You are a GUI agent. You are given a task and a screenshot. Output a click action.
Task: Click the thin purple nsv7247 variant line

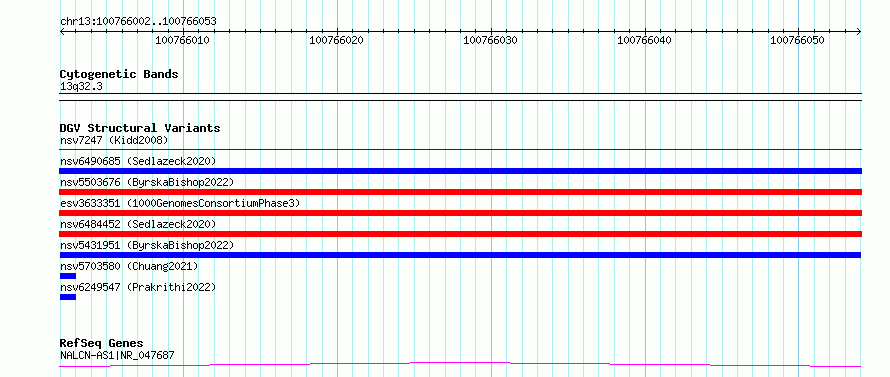point(460,150)
